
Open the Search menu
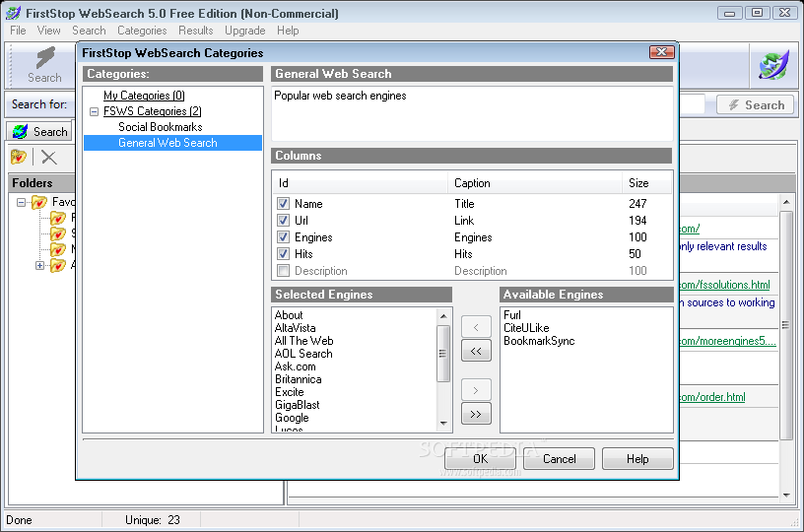(89, 31)
